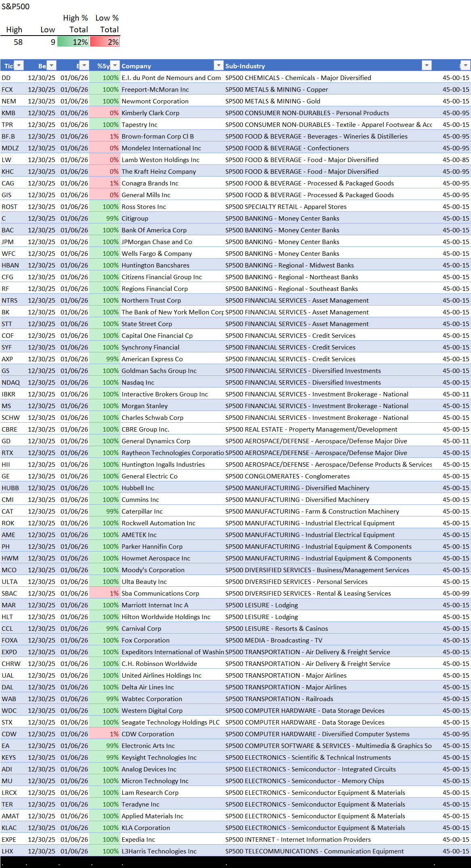Select the Western Digital Corp cell

[172, 710]
